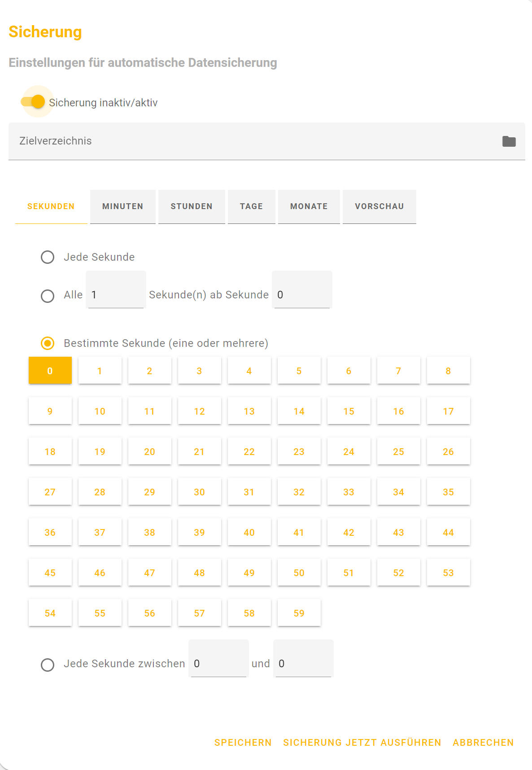
Task: Select the 'Jede Sekunde' radio option
Action: [x=48, y=257]
